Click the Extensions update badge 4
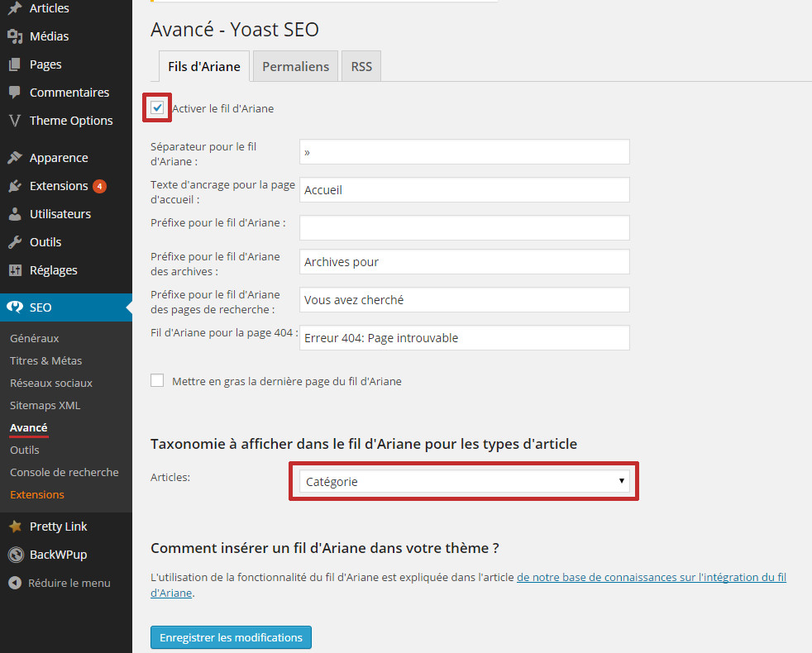 (99, 186)
